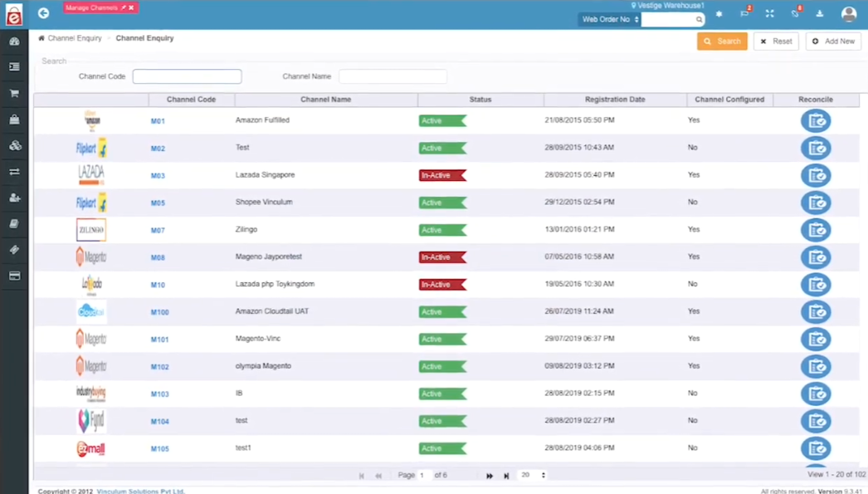Viewport: 868px width, 494px height.
Task: Open the page size dropdown showing 20
Action: 531,475
